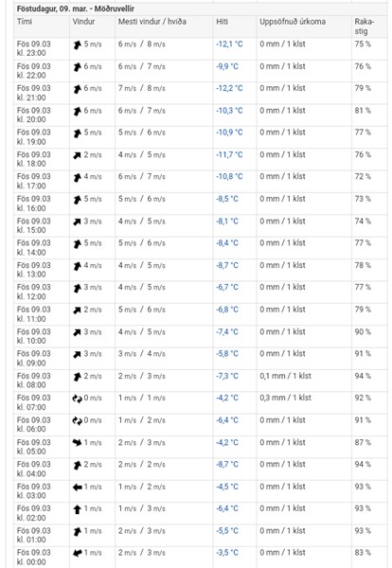This screenshot has height=568, width=392.
Task: Click the wind arrow icon at 11:00
Action: coord(77,311)
